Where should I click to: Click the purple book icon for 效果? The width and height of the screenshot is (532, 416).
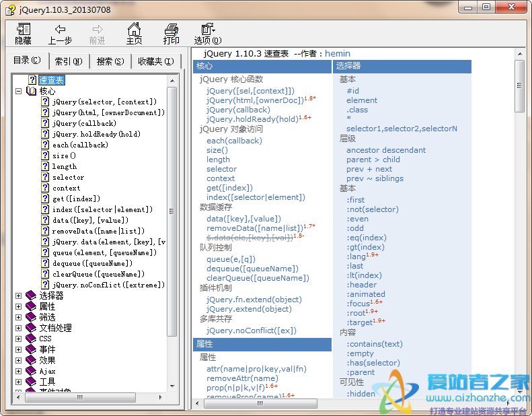[31, 360]
